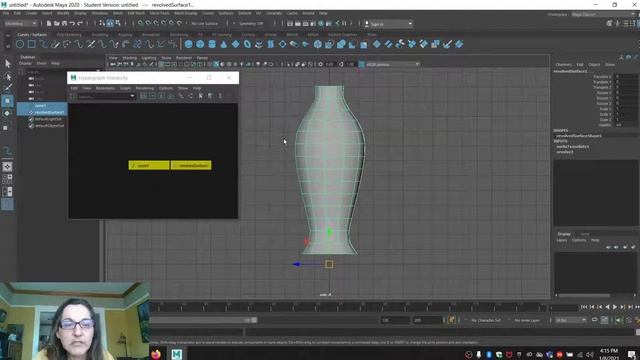Click the Maya taskbar icon
This screenshot has width=640, height=360.
click(176, 354)
